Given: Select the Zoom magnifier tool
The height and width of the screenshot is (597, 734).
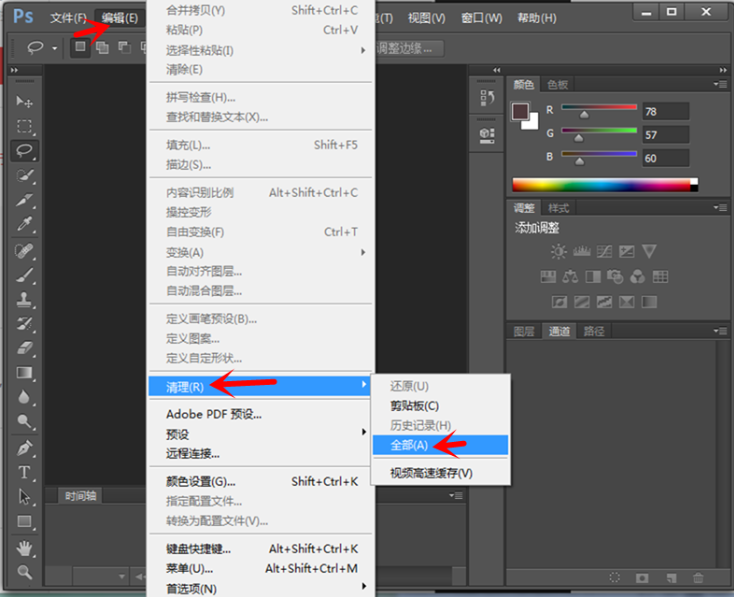Looking at the screenshot, I should [25, 572].
